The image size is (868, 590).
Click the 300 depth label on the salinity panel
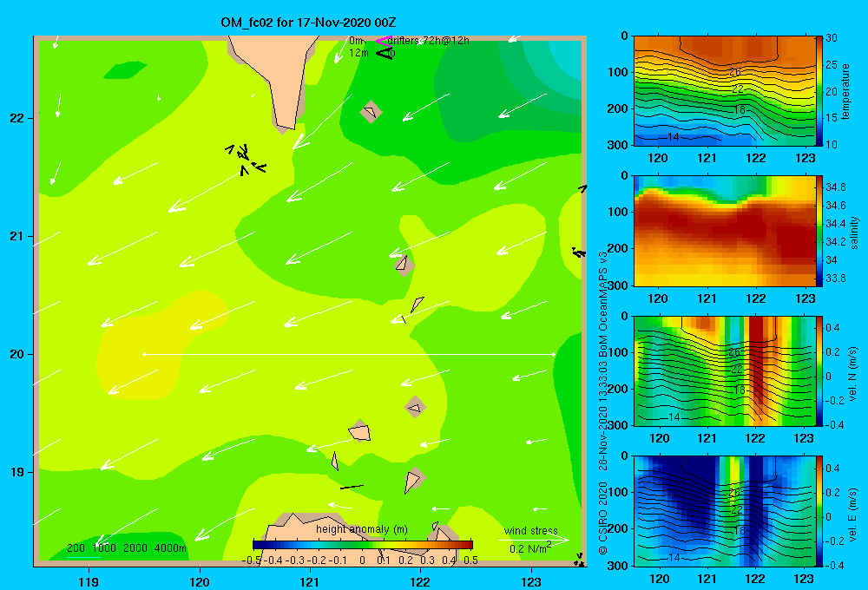(619, 285)
